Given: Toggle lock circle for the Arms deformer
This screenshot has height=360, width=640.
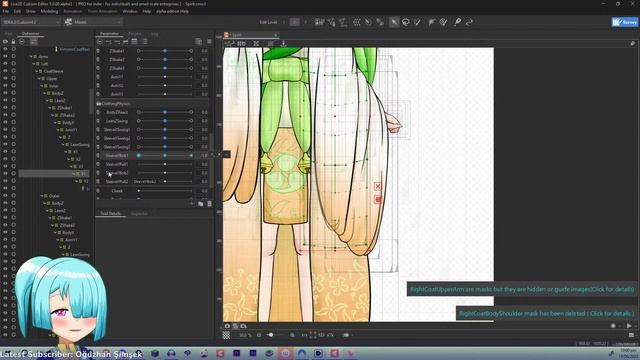Looking at the screenshot, I should pyautogui.click(x=13, y=56).
